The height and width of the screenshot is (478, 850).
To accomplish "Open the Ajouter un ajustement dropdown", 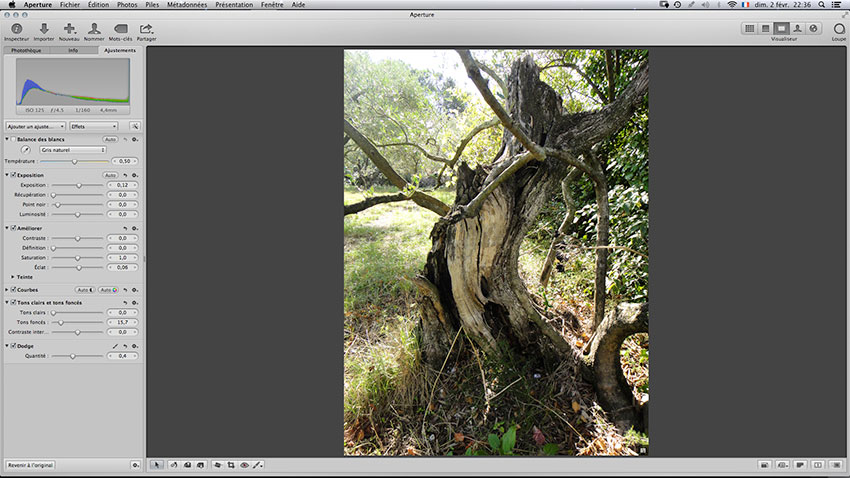I will coord(36,126).
